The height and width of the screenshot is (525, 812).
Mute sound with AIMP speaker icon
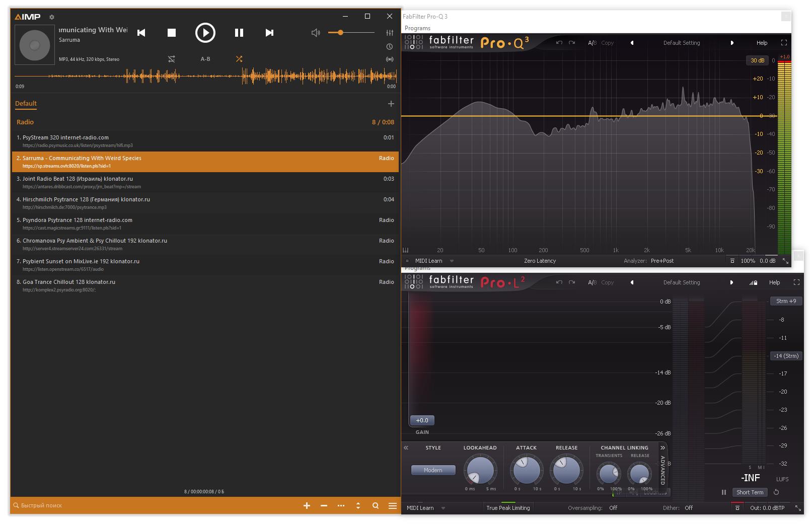coord(316,33)
